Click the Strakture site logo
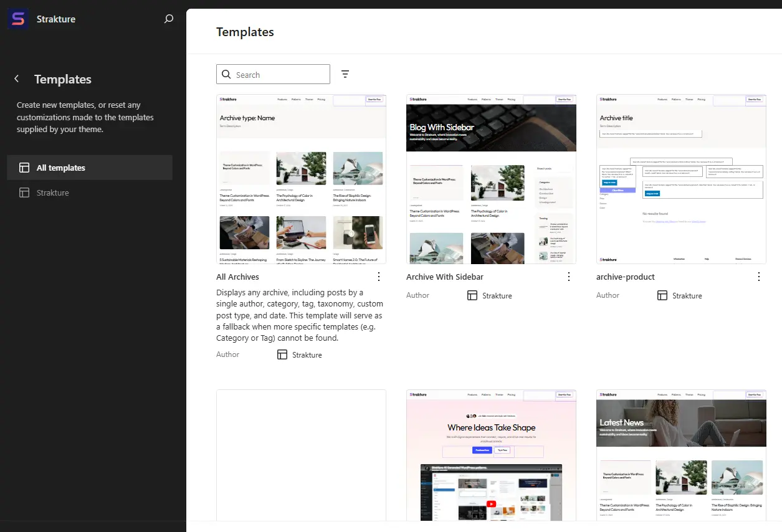Image resolution: width=782 pixels, height=532 pixels. [x=17, y=19]
